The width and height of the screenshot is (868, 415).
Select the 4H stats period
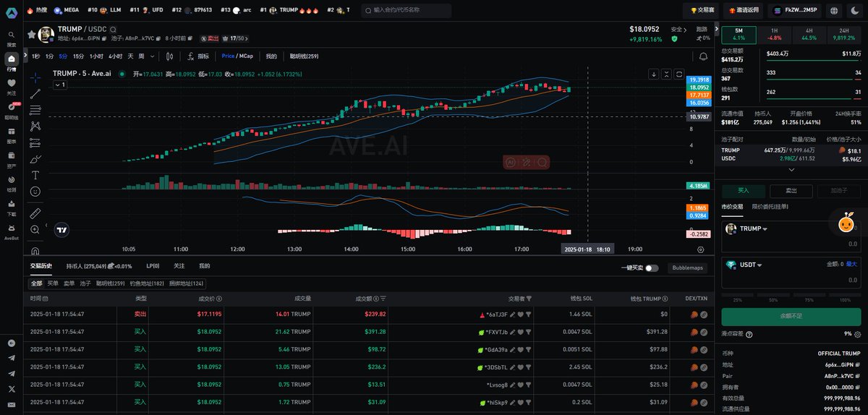click(x=809, y=35)
